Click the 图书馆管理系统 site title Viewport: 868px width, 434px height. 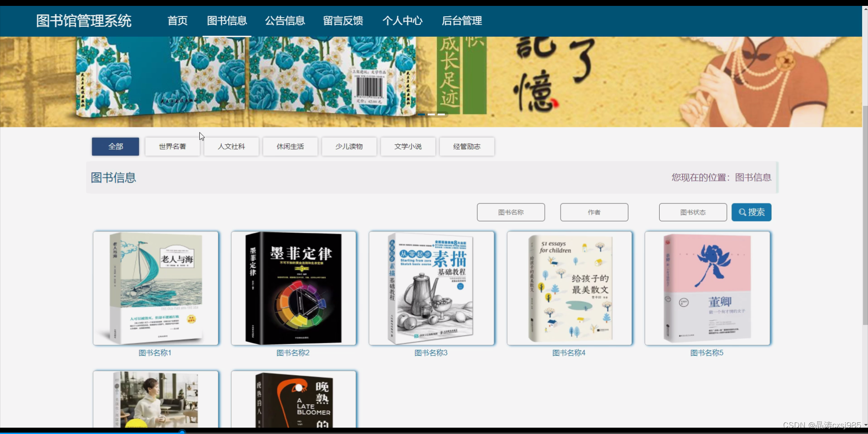point(83,21)
